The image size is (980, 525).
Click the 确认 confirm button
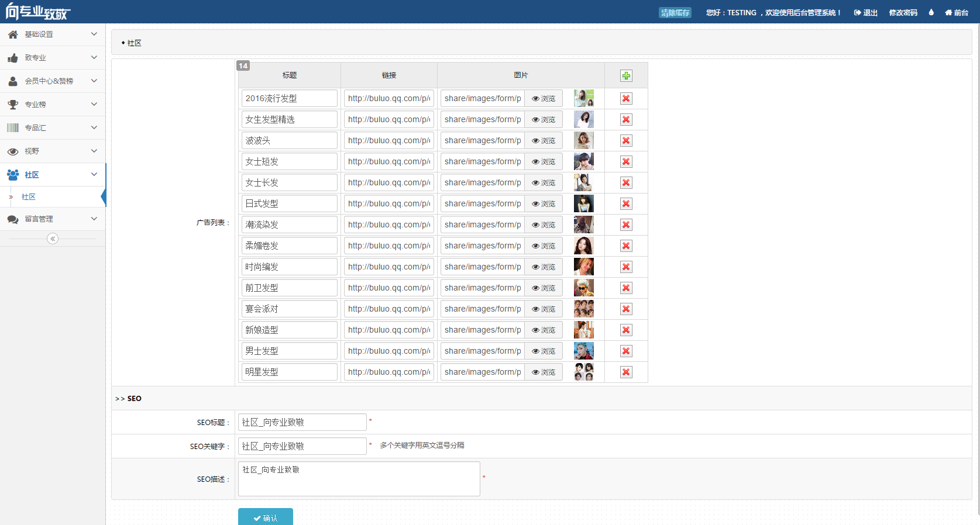pos(266,517)
